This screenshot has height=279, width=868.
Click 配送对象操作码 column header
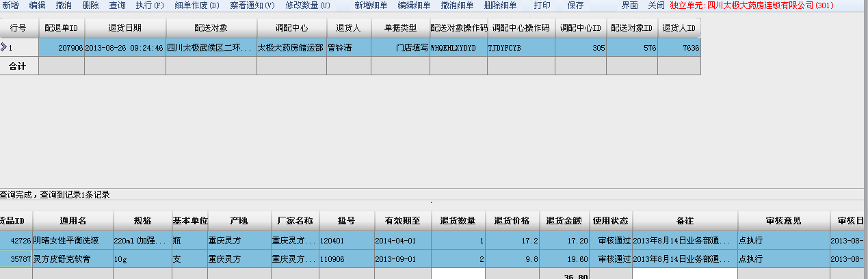point(458,28)
